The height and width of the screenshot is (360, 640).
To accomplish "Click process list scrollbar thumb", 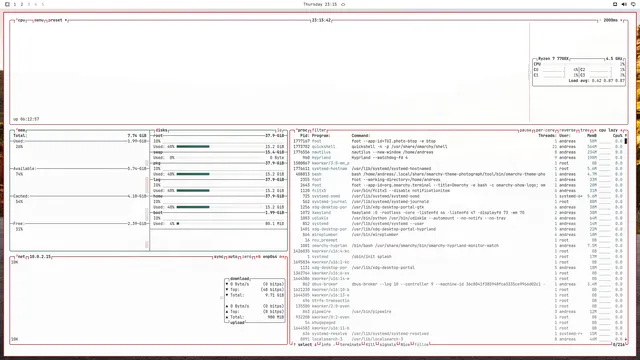I will [626, 141].
